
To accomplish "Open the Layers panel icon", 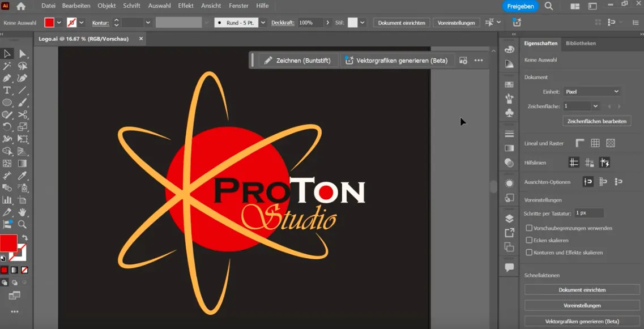I will [x=509, y=218].
